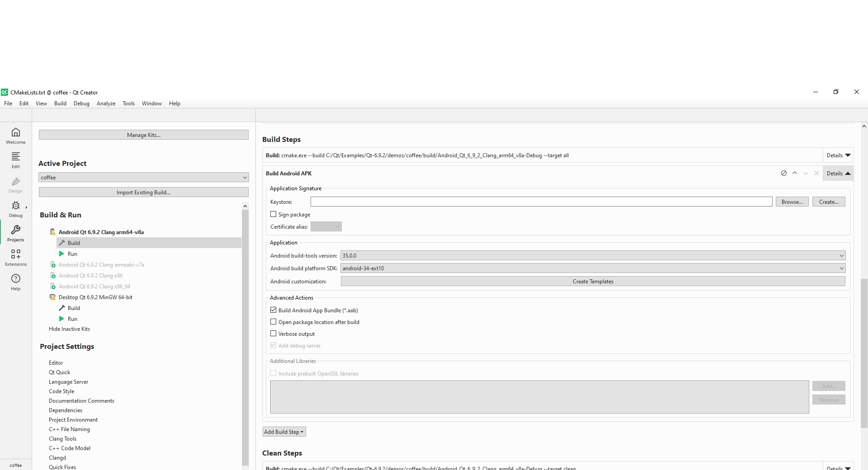Toggle the Verbose output checkbox
This screenshot has width=868, height=470.
click(274, 334)
